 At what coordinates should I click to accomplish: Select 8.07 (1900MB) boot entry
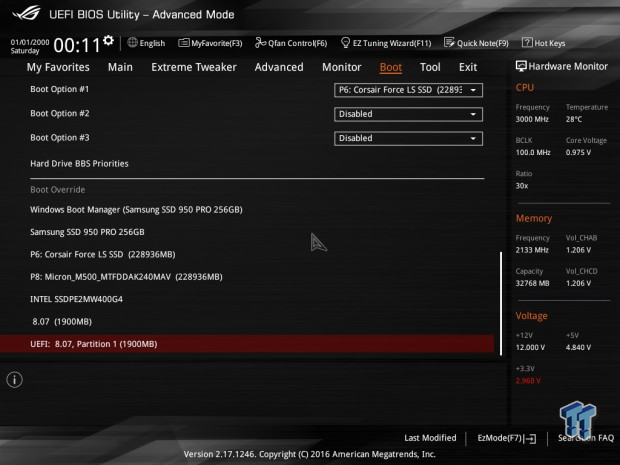pos(62,322)
